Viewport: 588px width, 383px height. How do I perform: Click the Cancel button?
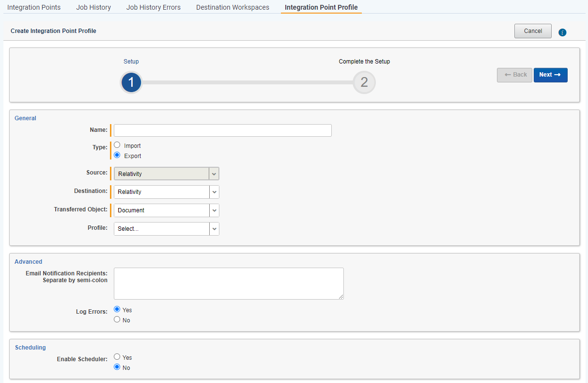[x=533, y=31]
